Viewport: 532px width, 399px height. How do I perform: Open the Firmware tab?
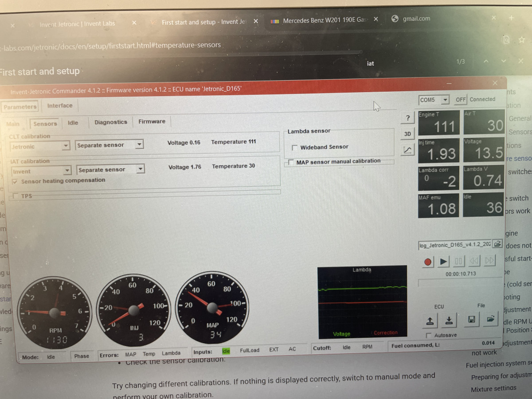[152, 121]
